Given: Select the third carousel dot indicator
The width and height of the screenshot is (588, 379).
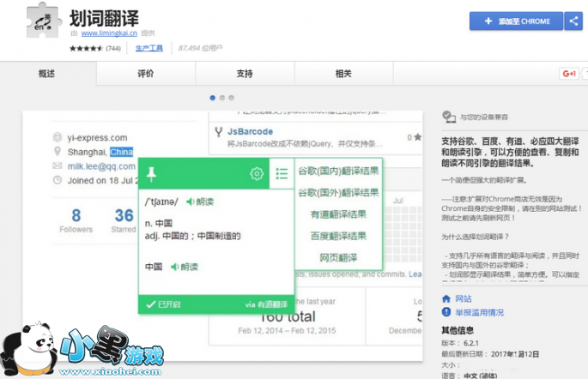Looking at the screenshot, I should 232,98.
